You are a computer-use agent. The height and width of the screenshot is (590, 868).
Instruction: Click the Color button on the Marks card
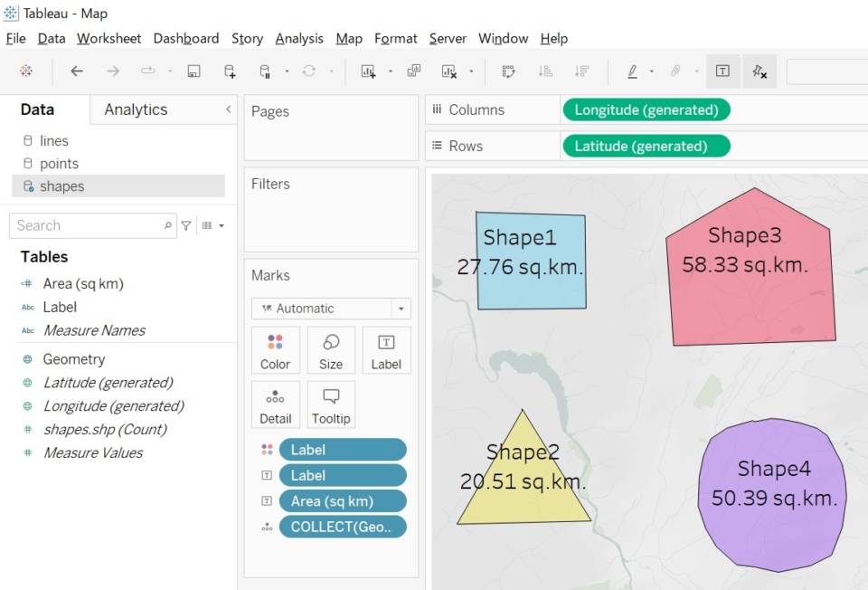(x=276, y=350)
